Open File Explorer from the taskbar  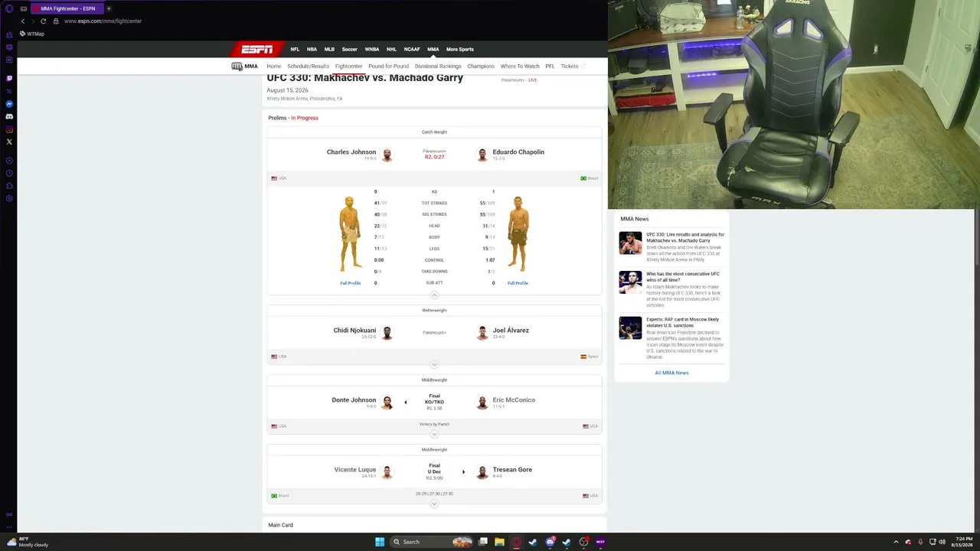(499, 542)
